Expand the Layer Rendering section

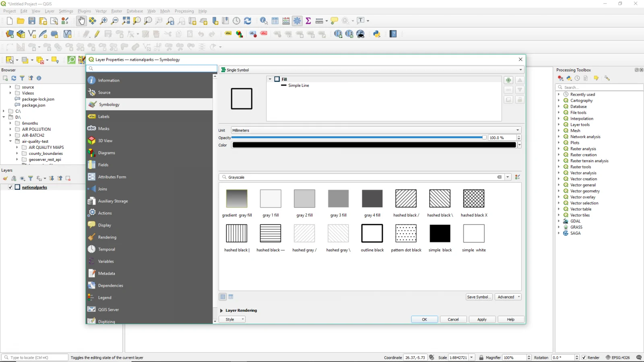click(222, 311)
